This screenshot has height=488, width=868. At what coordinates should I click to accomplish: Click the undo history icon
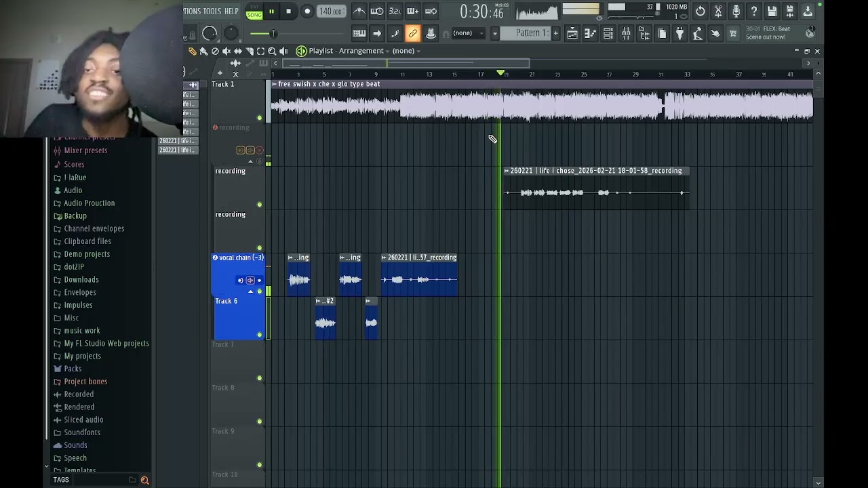[701, 11]
